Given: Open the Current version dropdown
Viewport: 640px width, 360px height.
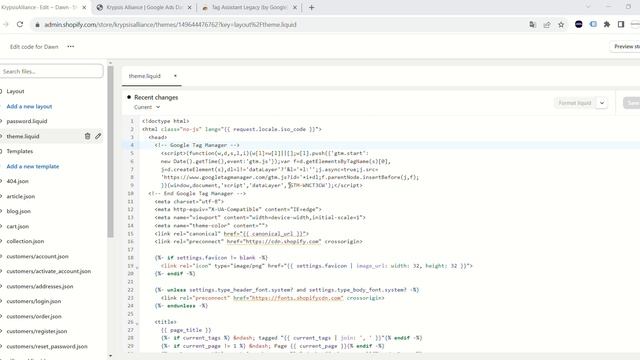Looking at the screenshot, I should click(147, 107).
